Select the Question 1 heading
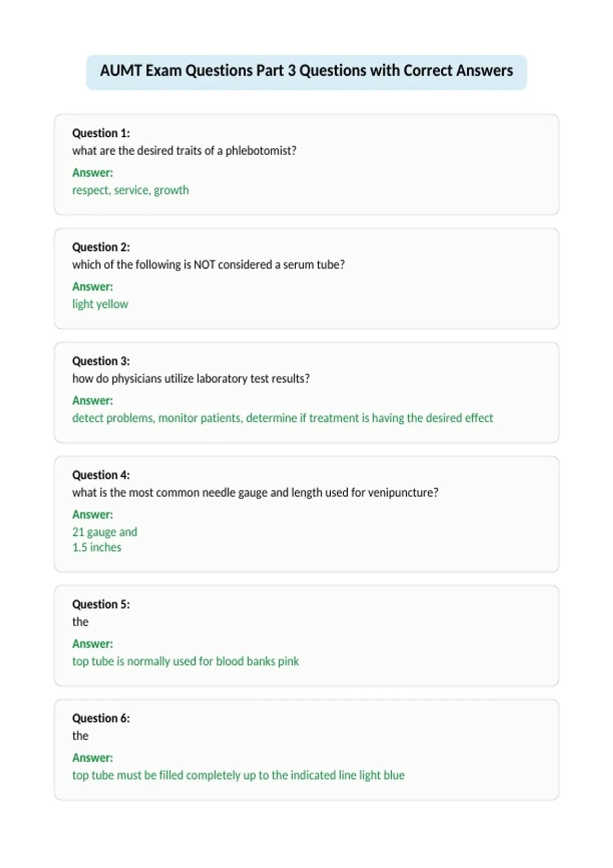This screenshot has height=868, width=613. (x=101, y=133)
